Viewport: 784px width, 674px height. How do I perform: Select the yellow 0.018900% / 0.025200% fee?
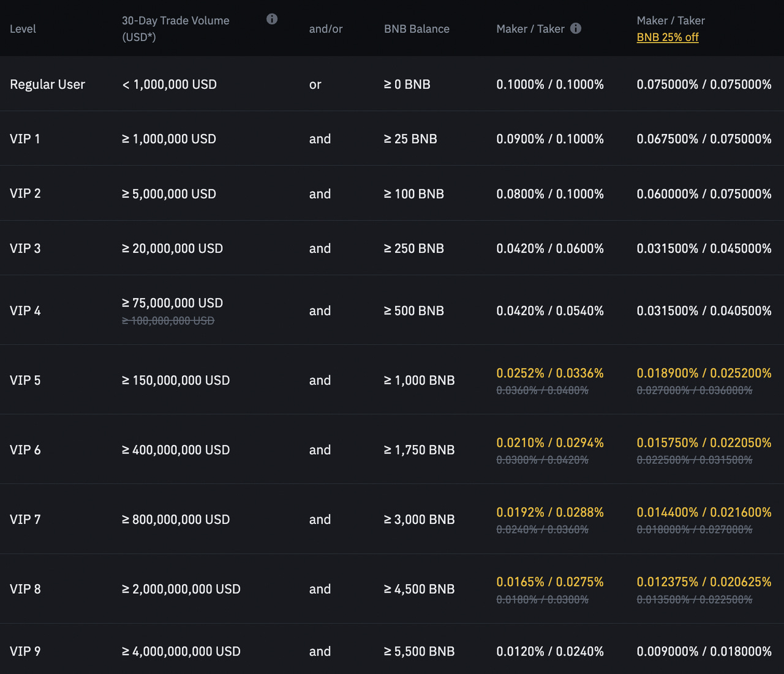[x=704, y=373]
